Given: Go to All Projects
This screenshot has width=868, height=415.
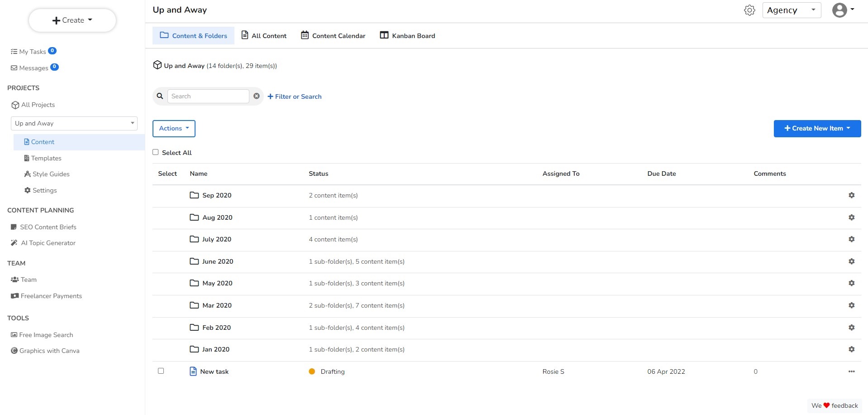Looking at the screenshot, I should pos(33,105).
